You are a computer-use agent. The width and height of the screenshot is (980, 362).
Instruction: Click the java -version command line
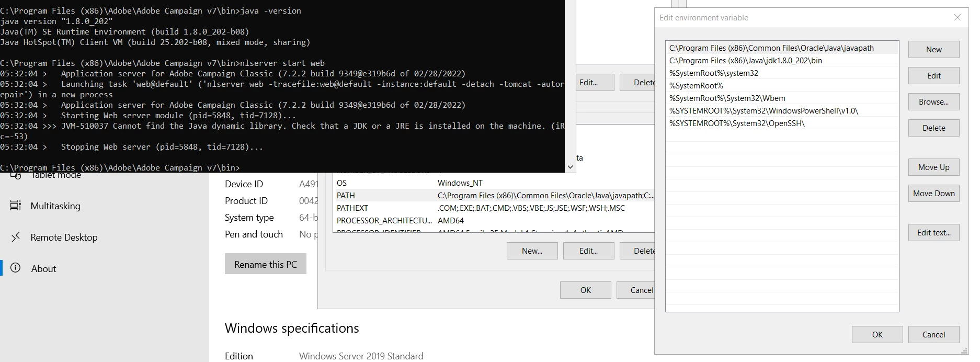tap(151, 11)
